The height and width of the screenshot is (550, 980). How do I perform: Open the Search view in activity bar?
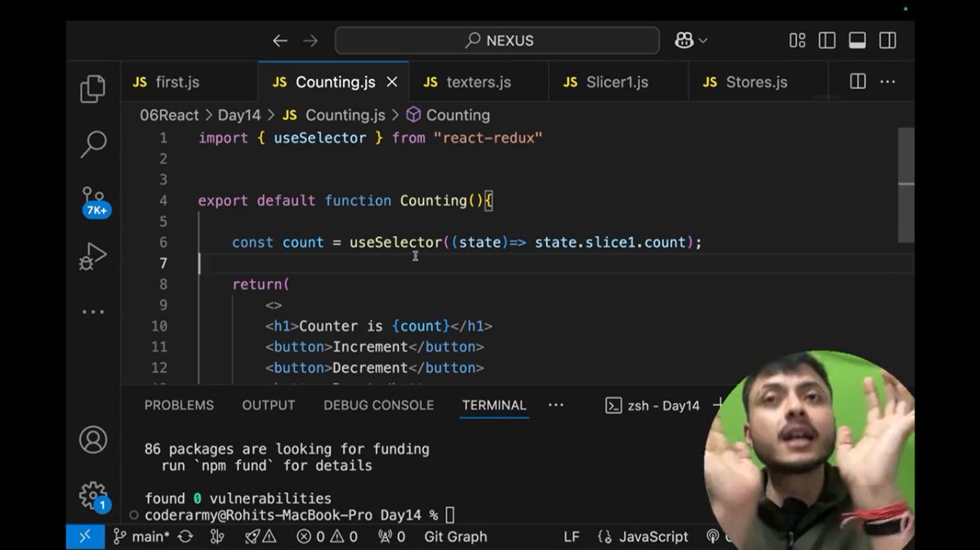click(x=93, y=144)
